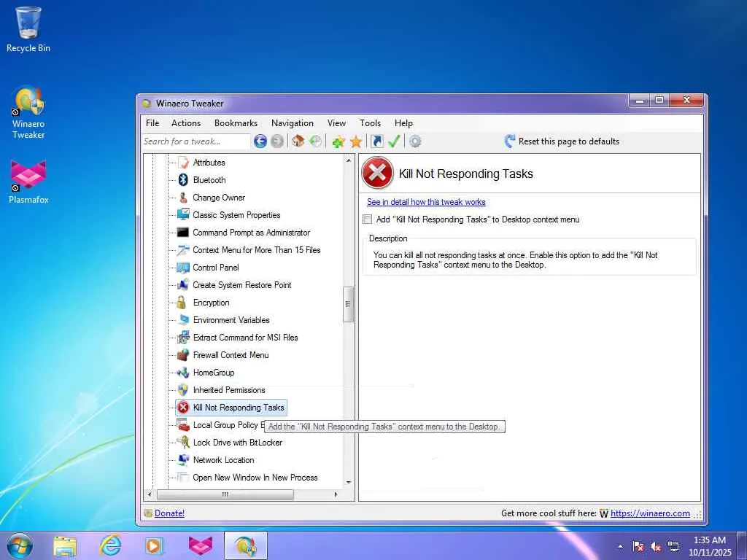Viewport: 747px width, 560px height.
Task: Open bookmarks via the orange star icon
Action: click(356, 141)
